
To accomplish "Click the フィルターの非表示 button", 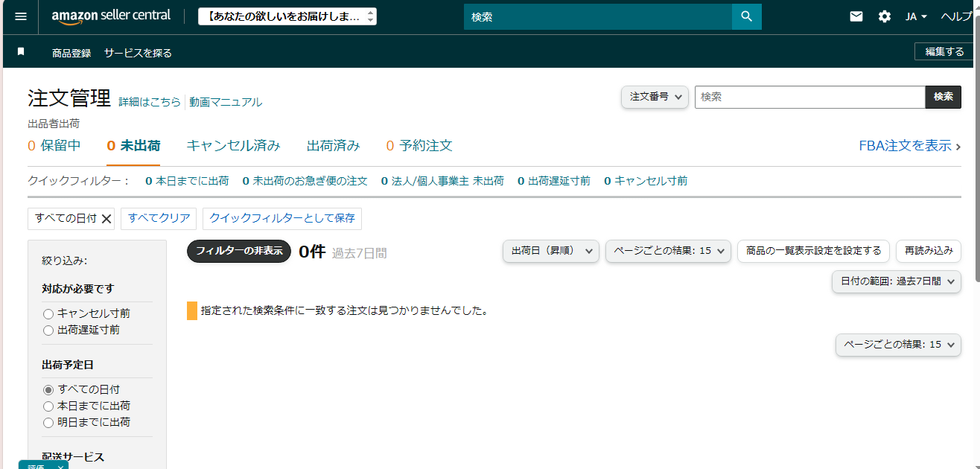I will pos(238,252).
